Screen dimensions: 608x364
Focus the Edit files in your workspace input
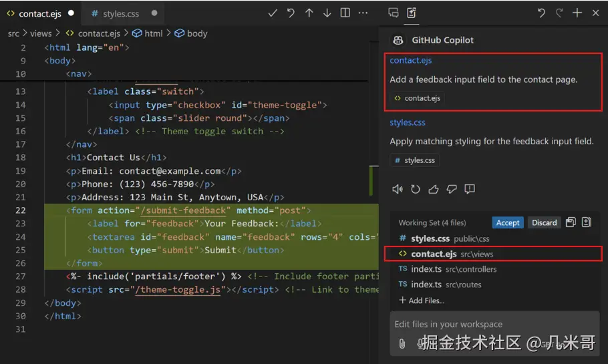pos(494,324)
